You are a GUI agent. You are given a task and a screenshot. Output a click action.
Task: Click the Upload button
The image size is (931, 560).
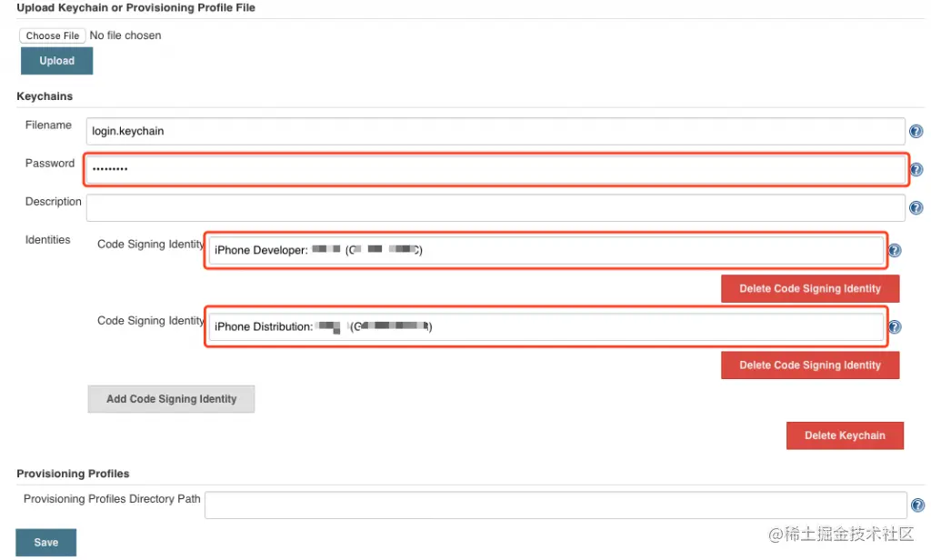[x=57, y=61]
